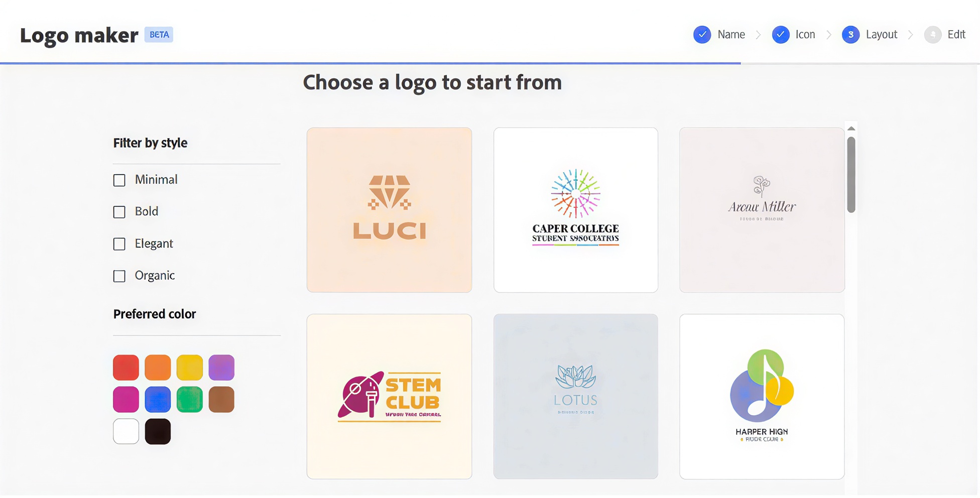Choose the Caper College starburst logo
Viewport: 980px width, 498px height.
(x=575, y=210)
